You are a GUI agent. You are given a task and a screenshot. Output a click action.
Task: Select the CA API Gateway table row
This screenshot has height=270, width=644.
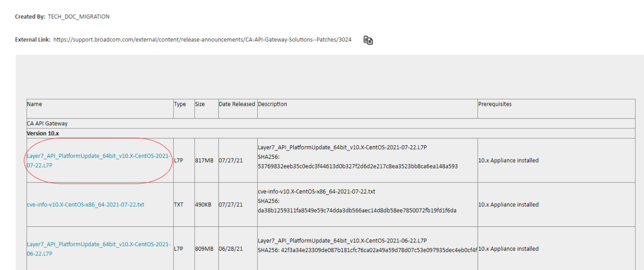click(x=47, y=124)
